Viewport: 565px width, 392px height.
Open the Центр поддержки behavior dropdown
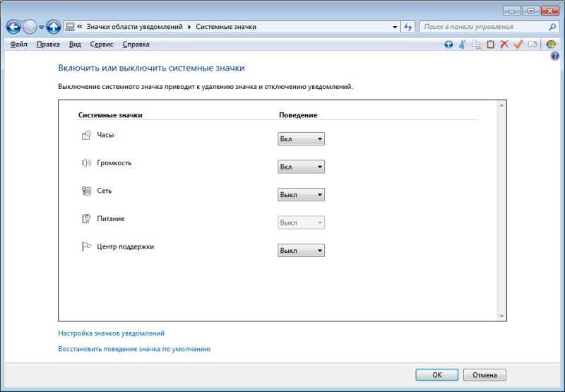click(301, 251)
